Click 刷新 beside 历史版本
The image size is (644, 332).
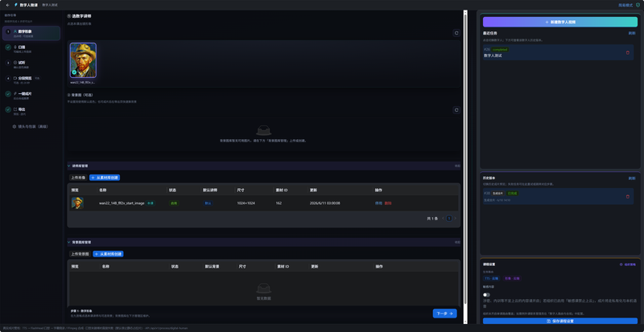(x=632, y=178)
